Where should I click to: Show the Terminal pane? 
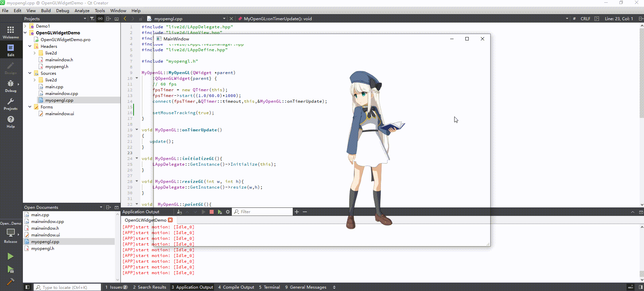coord(270,287)
